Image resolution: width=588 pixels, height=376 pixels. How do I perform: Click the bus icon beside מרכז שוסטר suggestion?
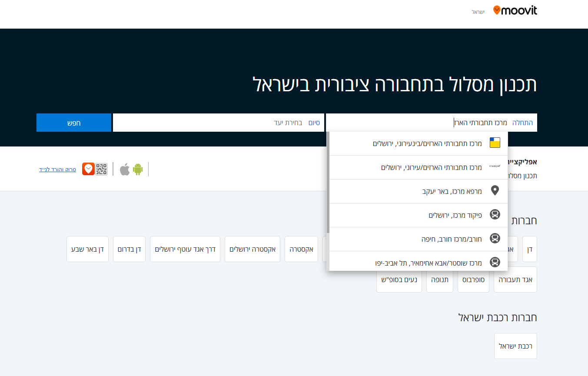click(495, 262)
